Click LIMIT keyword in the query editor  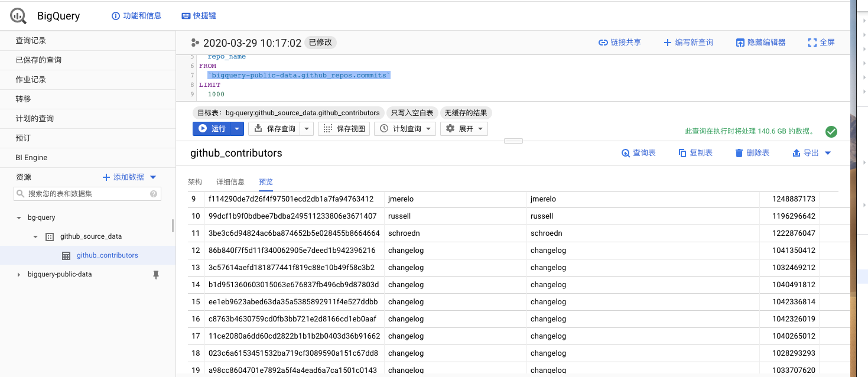point(210,85)
